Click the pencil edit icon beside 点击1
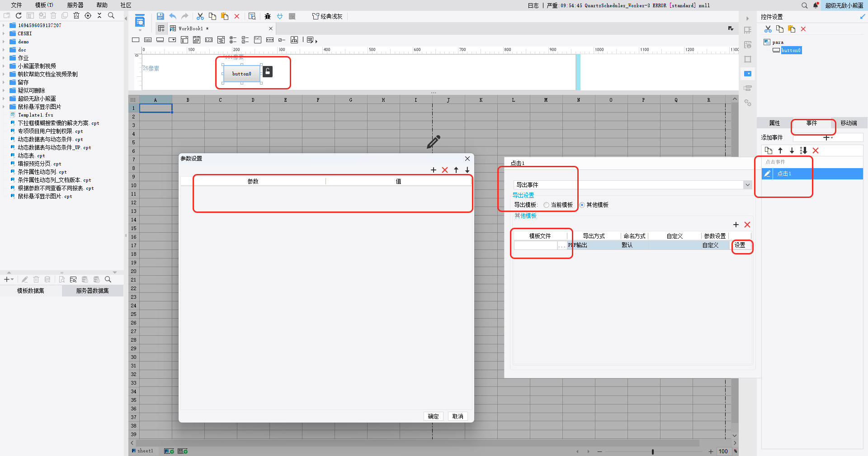 pos(767,174)
